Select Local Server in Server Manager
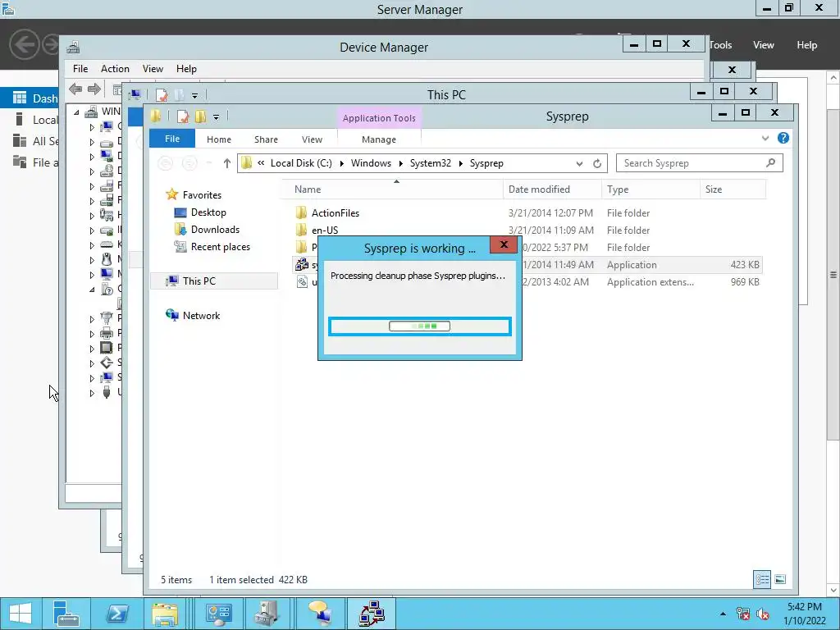The width and height of the screenshot is (840, 630). point(35,120)
